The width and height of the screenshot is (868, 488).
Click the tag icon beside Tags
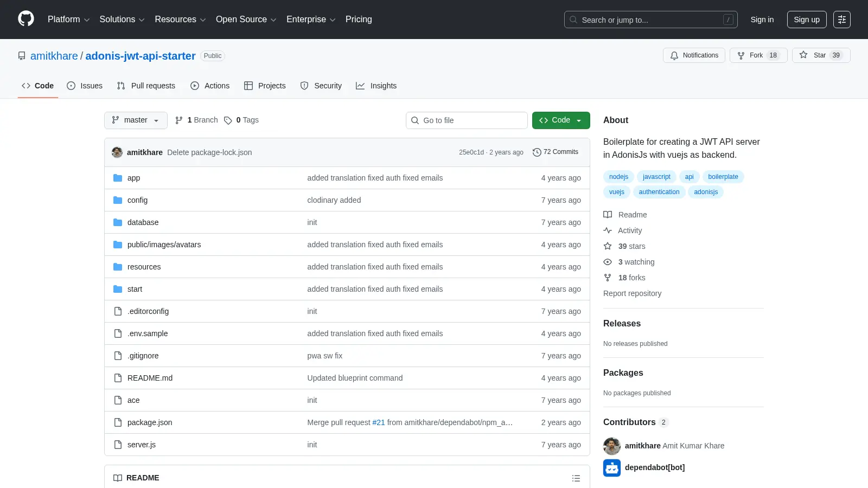228,120
